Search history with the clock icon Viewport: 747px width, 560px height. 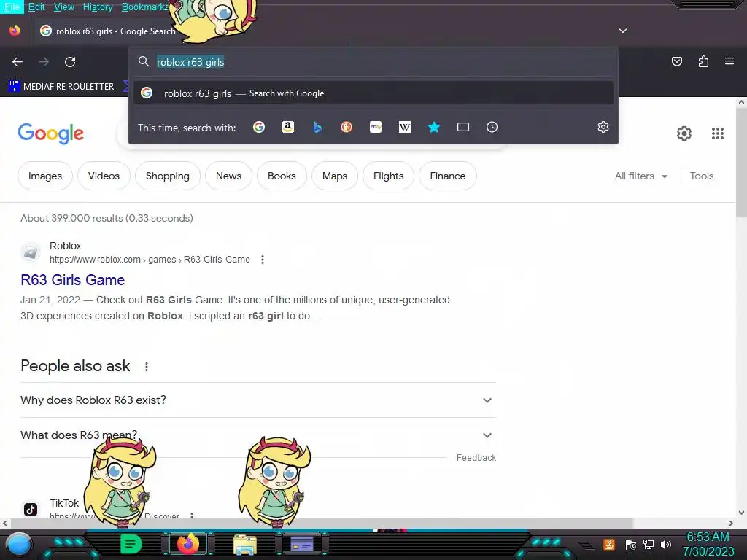tap(492, 127)
